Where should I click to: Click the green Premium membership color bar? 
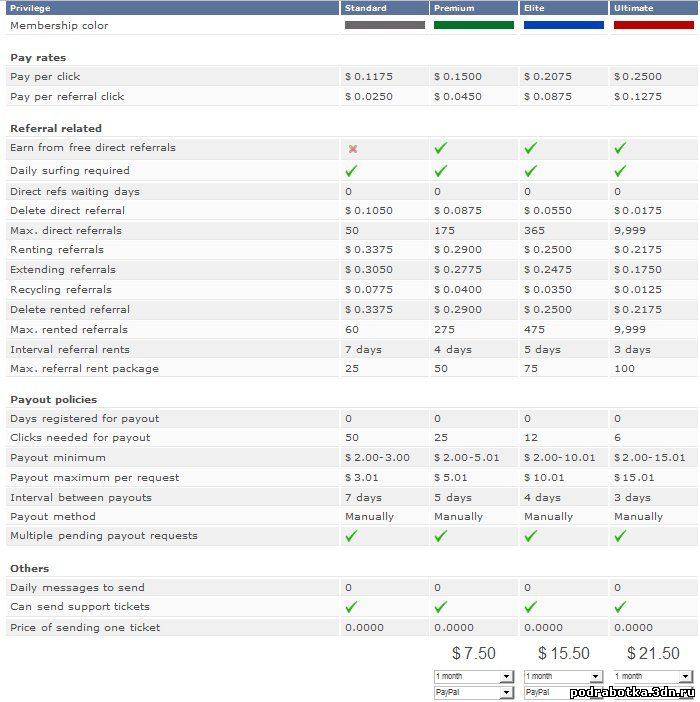[473, 25]
